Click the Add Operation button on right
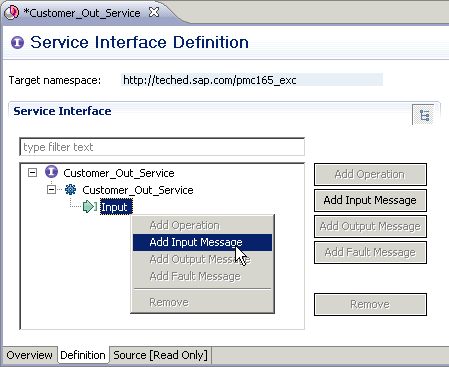 click(370, 174)
